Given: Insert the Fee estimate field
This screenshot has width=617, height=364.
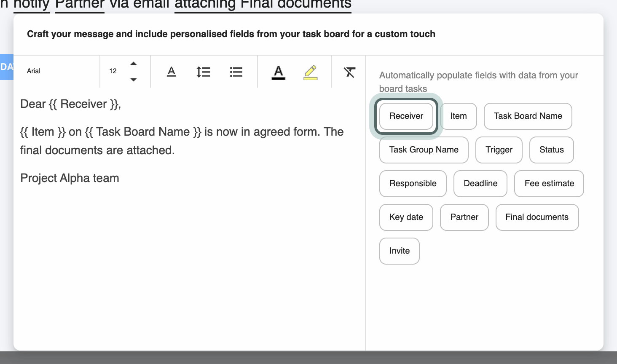Looking at the screenshot, I should [549, 183].
